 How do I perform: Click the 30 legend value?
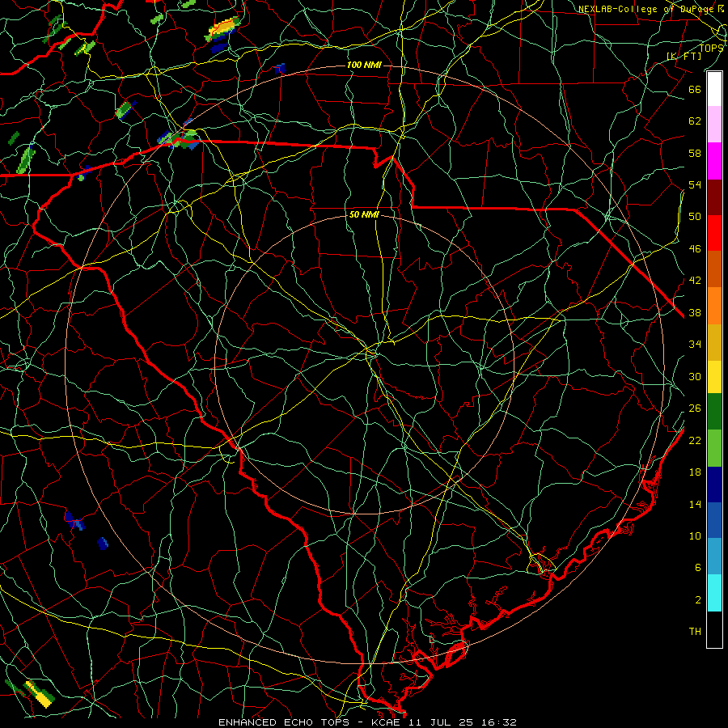tap(695, 376)
